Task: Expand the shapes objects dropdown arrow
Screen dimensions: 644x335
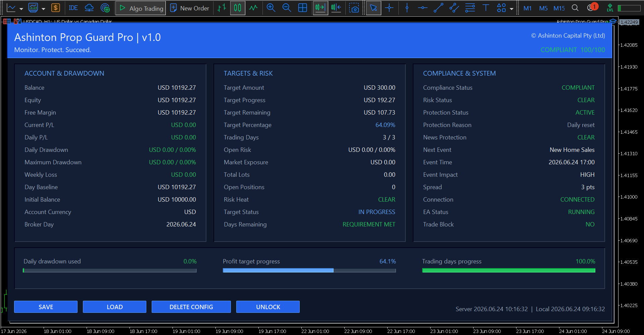Action: [511, 9]
